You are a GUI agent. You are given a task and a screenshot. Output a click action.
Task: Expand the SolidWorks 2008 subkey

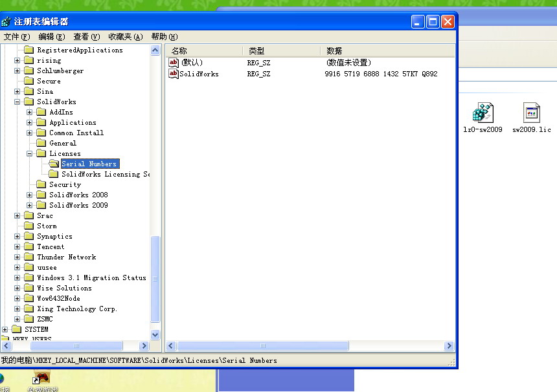click(x=30, y=195)
